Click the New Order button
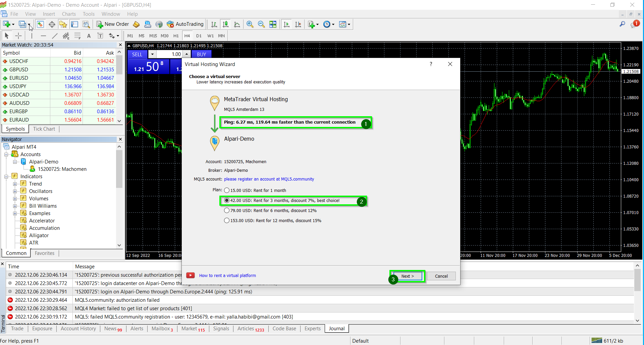Image resolution: width=644 pixels, height=345 pixels. click(x=113, y=24)
